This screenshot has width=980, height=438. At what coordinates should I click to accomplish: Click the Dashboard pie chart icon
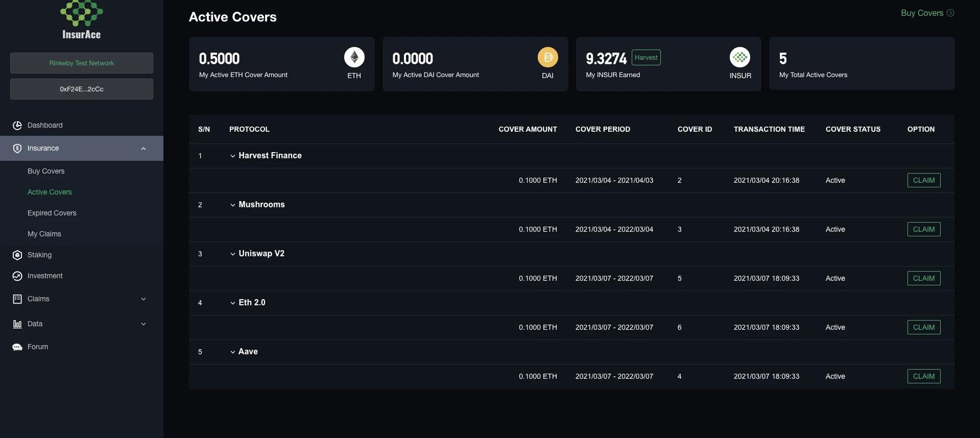point(17,126)
